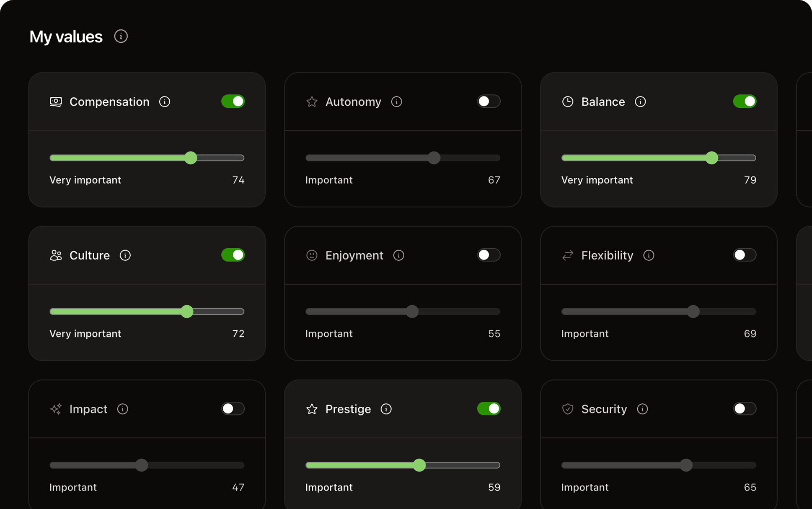Enable the Autonomy toggle
The height and width of the screenshot is (509, 812).
coord(489,101)
